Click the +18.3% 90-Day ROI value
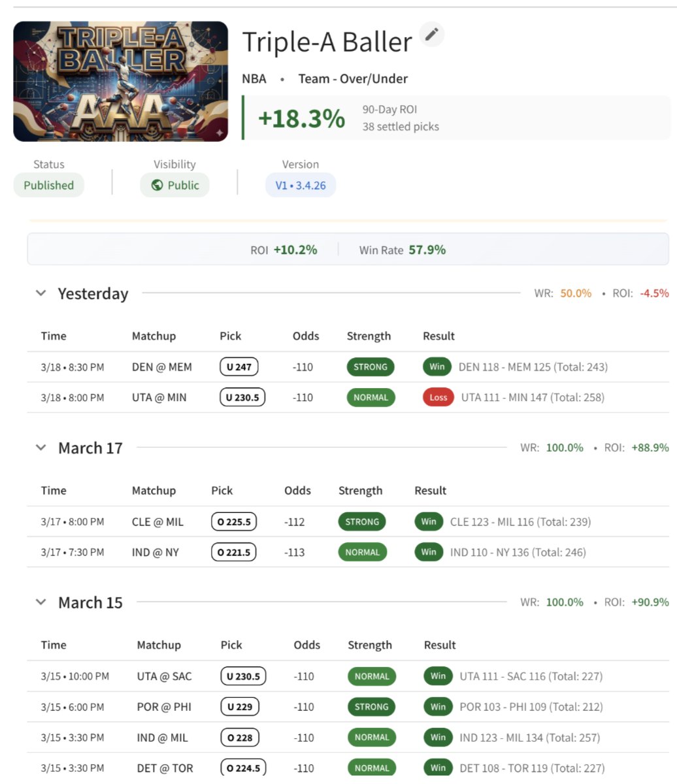The height and width of the screenshot is (784, 677). 301,118
